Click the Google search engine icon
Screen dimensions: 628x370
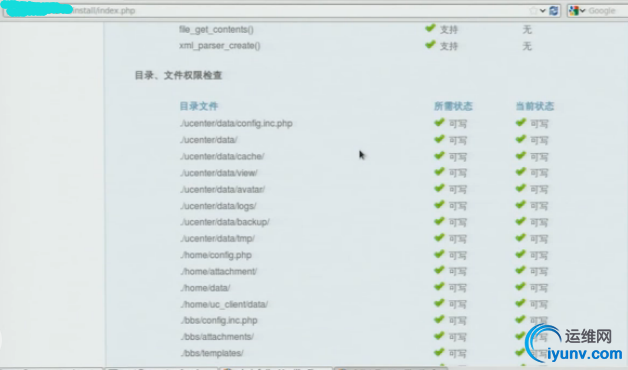point(574,11)
